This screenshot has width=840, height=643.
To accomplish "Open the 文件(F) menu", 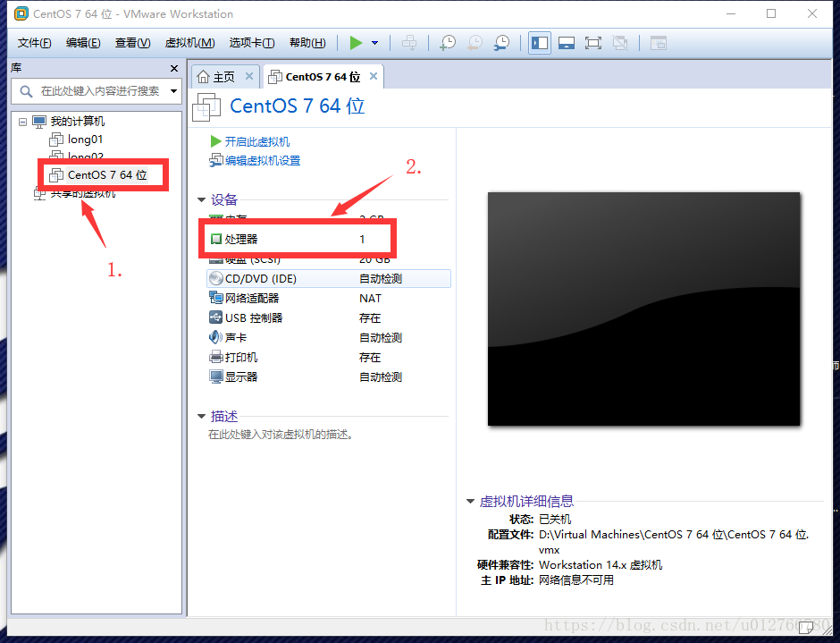I will (34, 43).
